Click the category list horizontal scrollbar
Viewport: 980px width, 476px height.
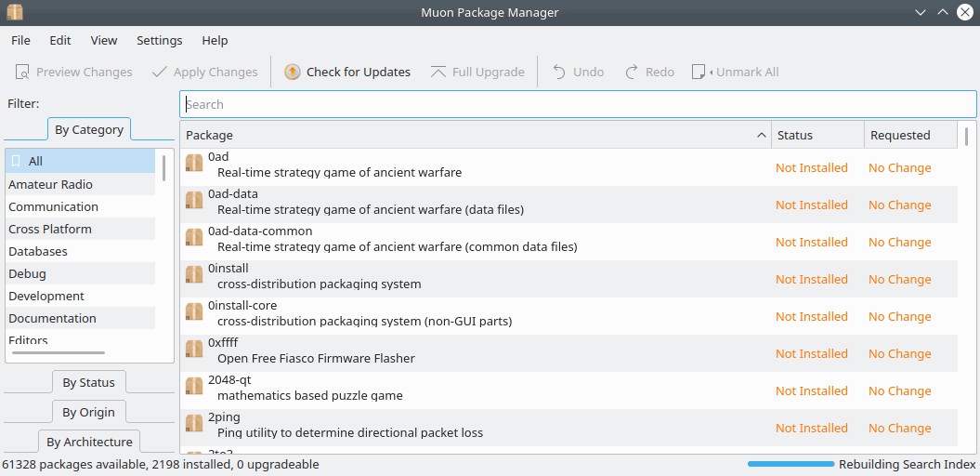click(x=59, y=352)
